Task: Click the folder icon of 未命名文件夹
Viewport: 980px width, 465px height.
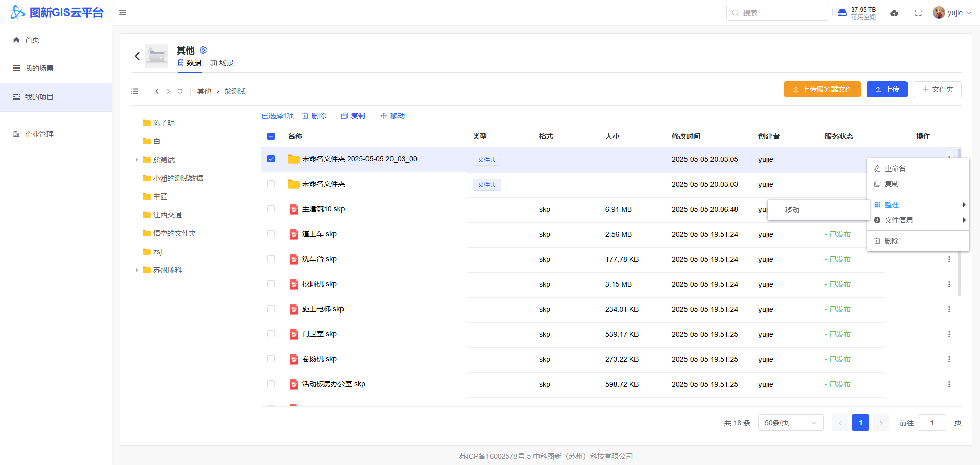Action: click(293, 184)
